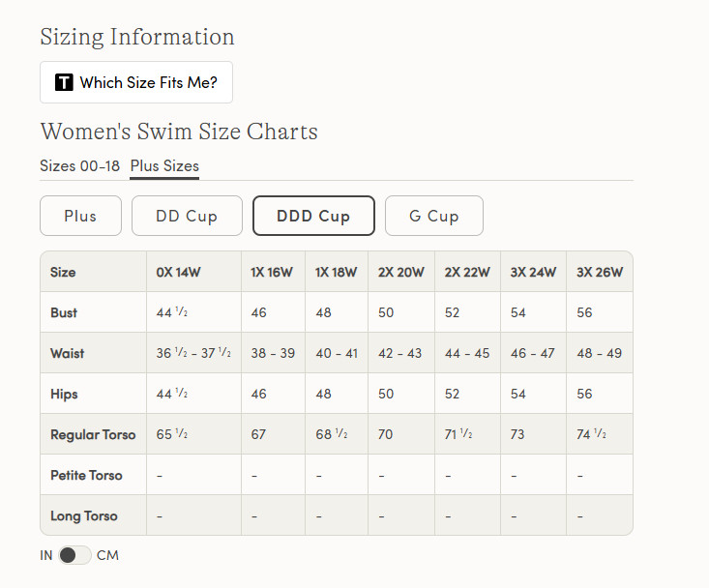Click the CM label next to the toggle
This screenshot has width=709, height=588.
point(107,555)
